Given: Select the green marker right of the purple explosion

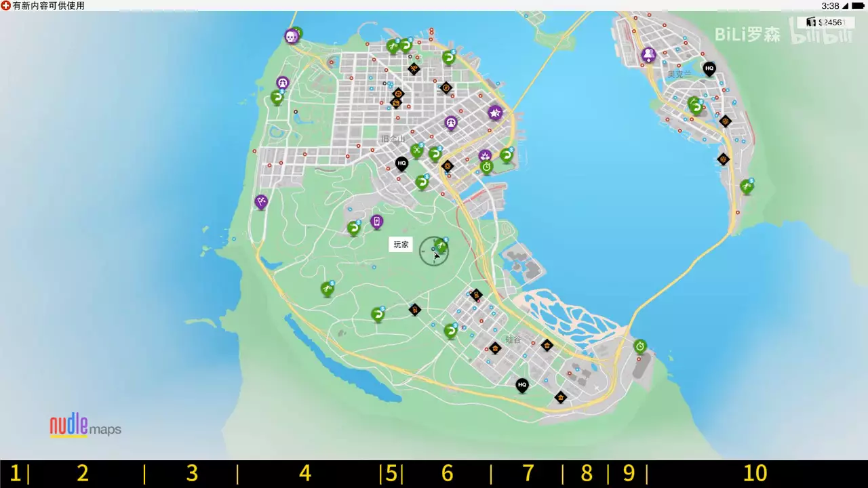Looking at the screenshot, I should tap(506, 156).
